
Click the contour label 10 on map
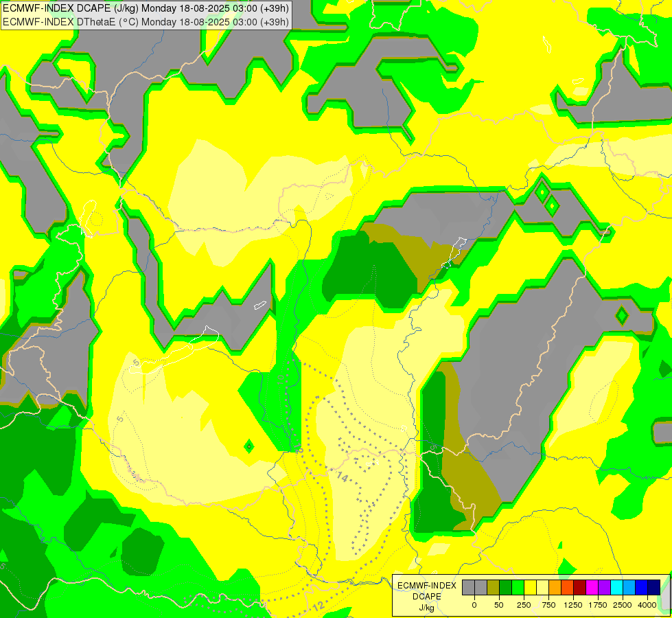[281, 380]
